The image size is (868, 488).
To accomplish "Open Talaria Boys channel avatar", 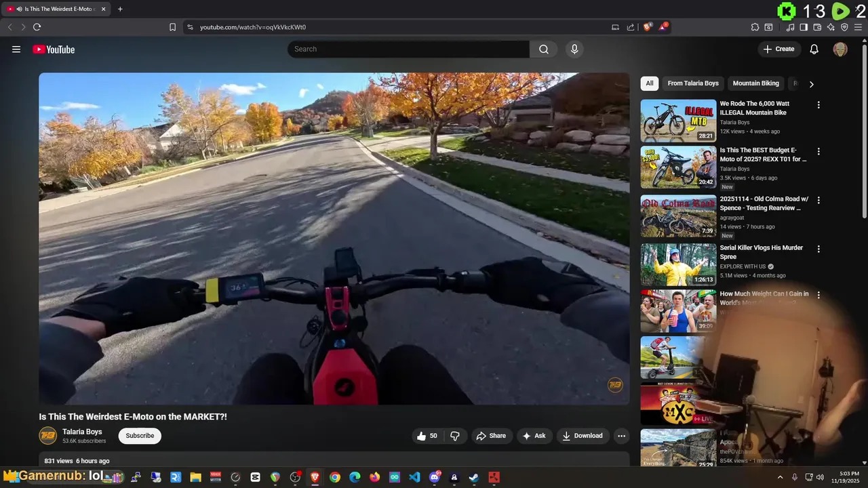I will click(x=48, y=435).
